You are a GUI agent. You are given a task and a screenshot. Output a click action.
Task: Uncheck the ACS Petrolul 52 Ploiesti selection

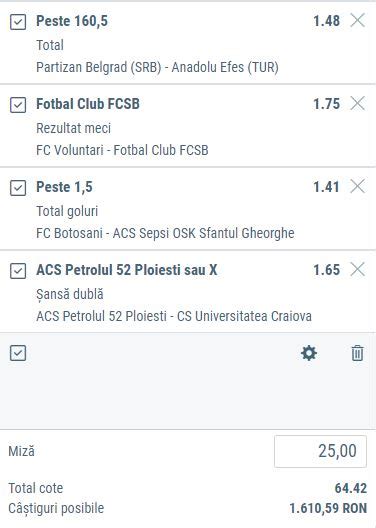[18, 271]
